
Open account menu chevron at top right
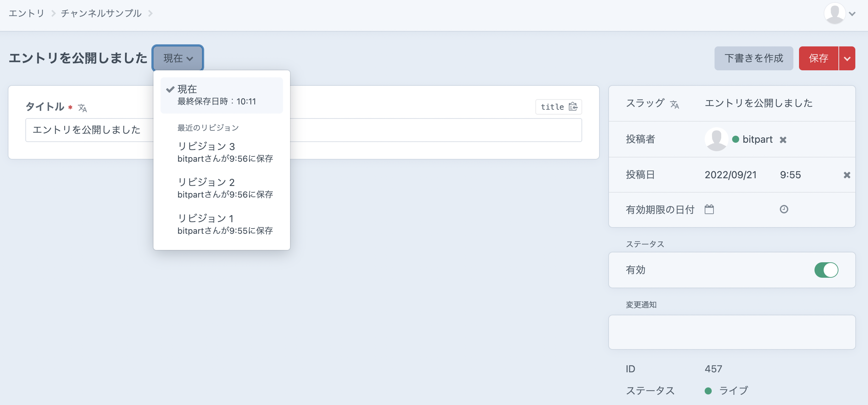point(852,14)
